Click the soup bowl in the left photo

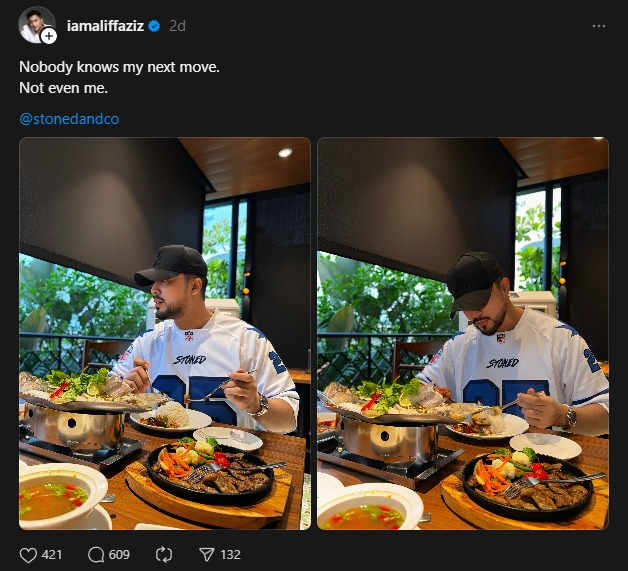[60, 495]
